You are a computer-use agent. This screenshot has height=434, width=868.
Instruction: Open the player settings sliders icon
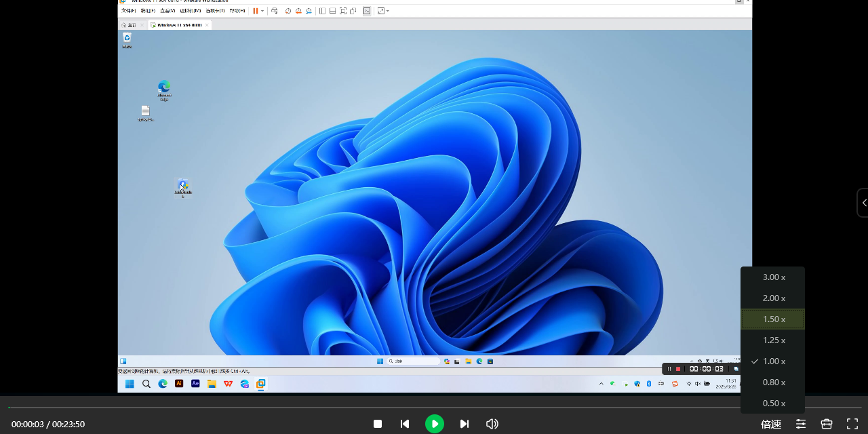pyautogui.click(x=801, y=424)
